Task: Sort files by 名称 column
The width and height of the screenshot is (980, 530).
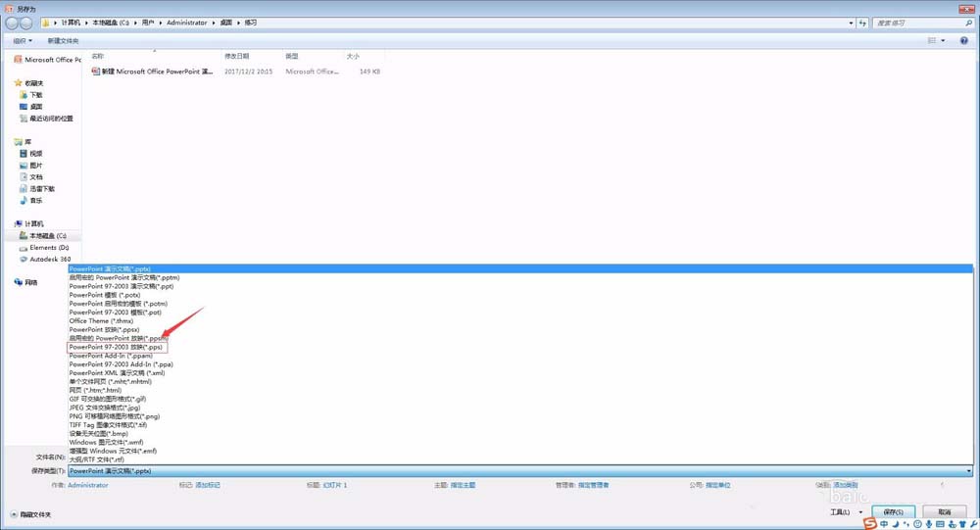Action: point(98,56)
